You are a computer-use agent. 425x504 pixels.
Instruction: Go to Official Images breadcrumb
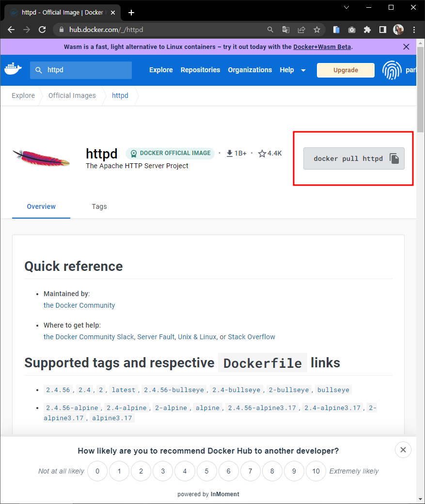[72, 95]
